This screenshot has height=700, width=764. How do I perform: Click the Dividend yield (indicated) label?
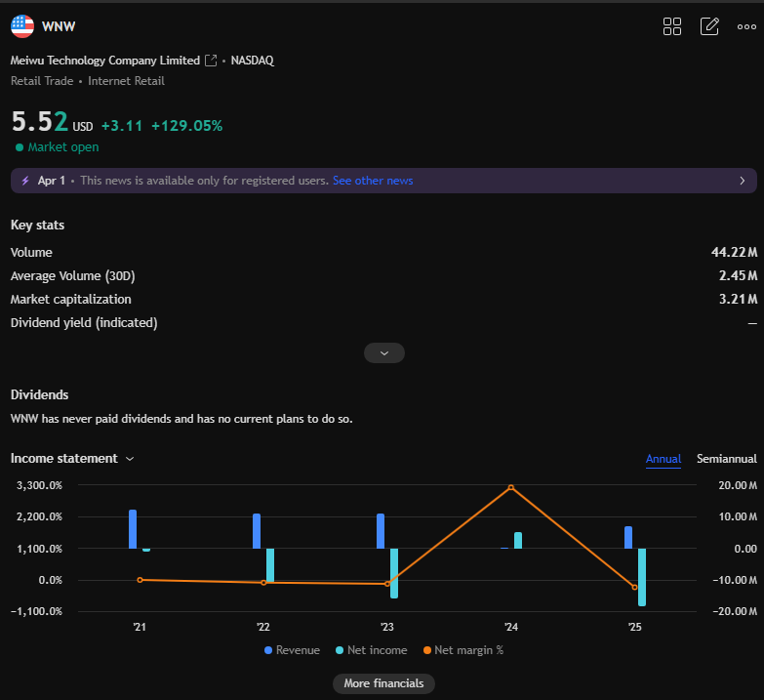point(84,323)
